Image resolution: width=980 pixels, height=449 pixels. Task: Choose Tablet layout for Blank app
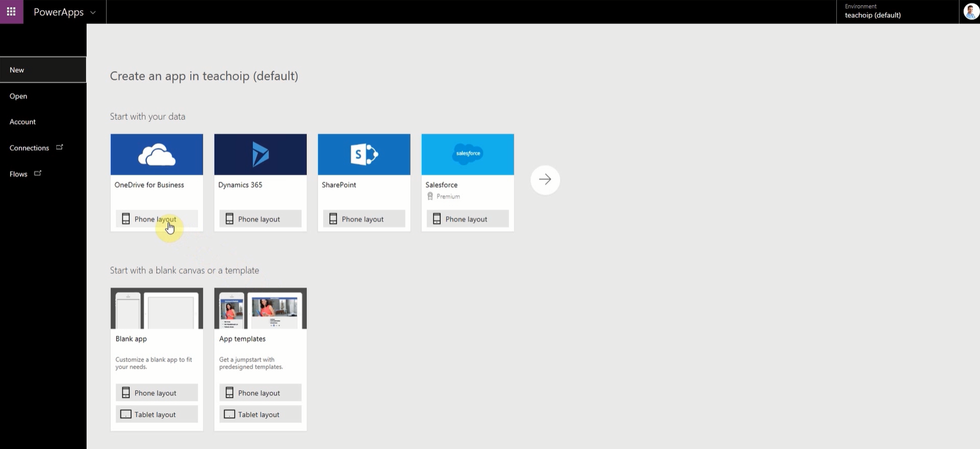point(157,414)
